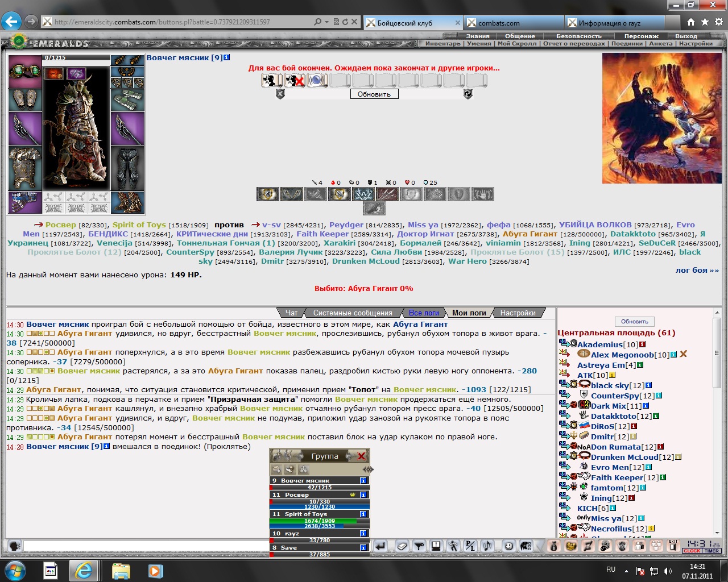Click the Darth Vader artwork image
The height and width of the screenshot is (582, 728).
661,118
